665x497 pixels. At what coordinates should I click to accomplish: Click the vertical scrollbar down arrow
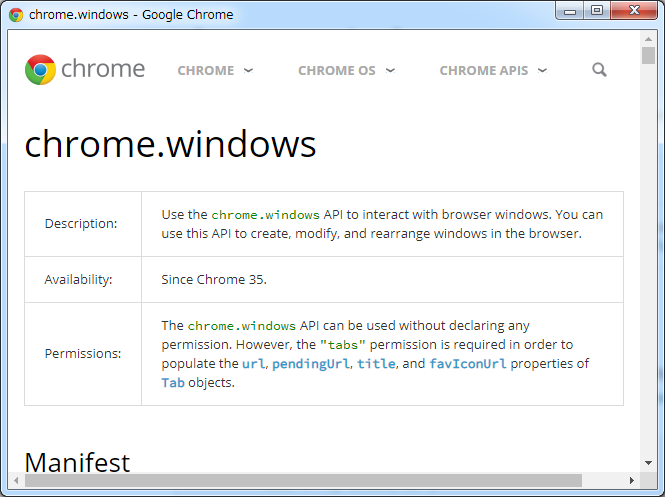pyautogui.click(x=648, y=463)
